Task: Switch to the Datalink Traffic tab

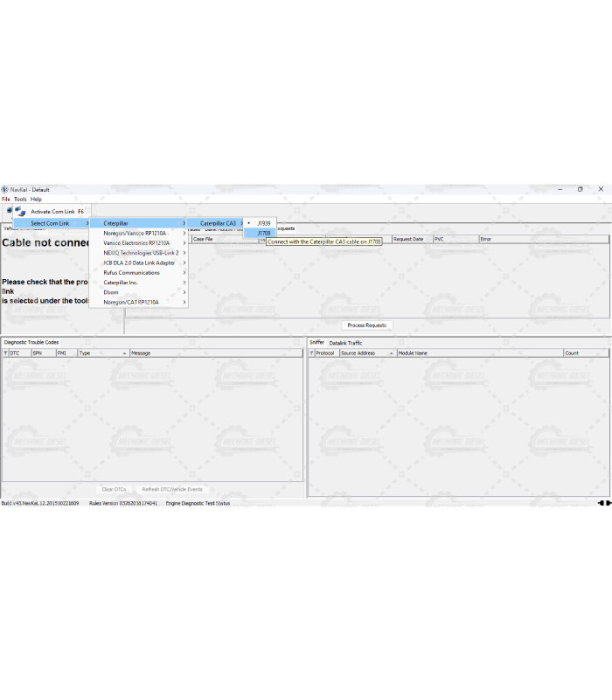Action: [x=345, y=343]
